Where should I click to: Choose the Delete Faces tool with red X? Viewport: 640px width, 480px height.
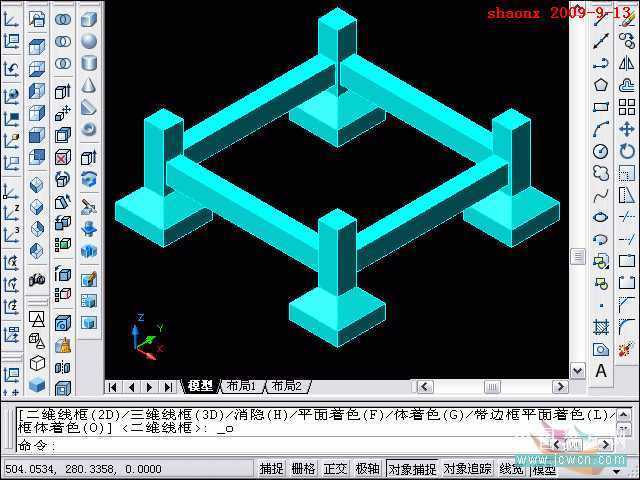coord(62,157)
